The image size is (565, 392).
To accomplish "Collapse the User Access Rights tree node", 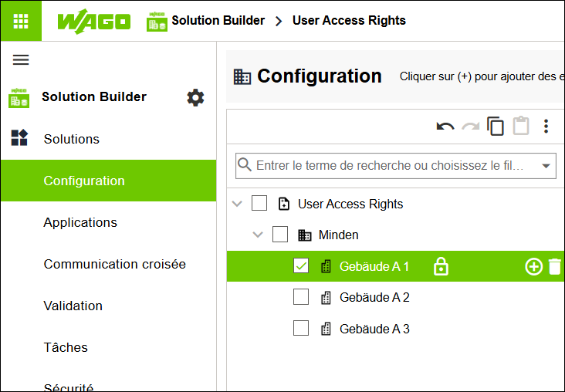I will tap(237, 204).
